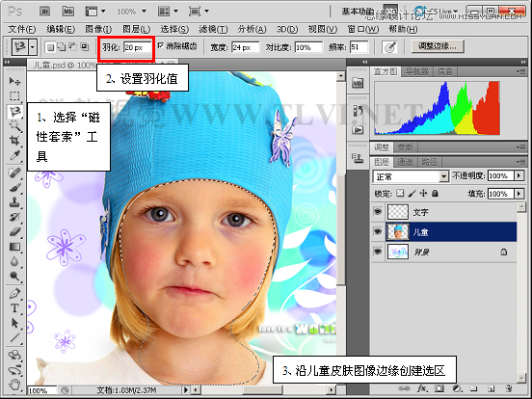
Task: Select the Blur tool
Action: point(14,261)
